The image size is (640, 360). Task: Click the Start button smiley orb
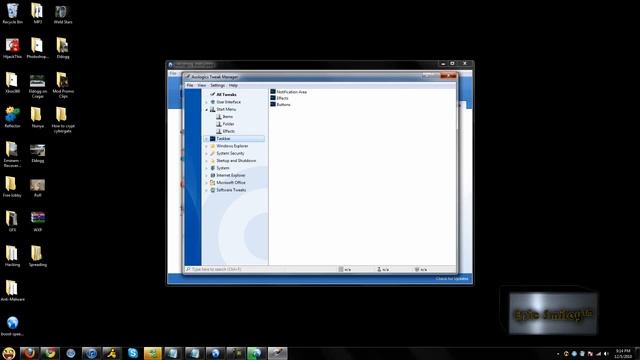coord(9,353)
